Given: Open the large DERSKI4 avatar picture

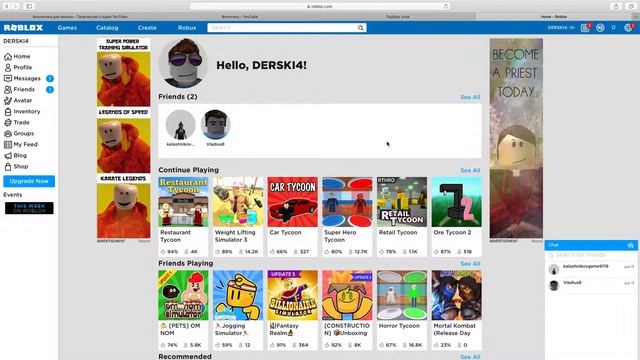Looking at the screenshot, I should [183, 63].
